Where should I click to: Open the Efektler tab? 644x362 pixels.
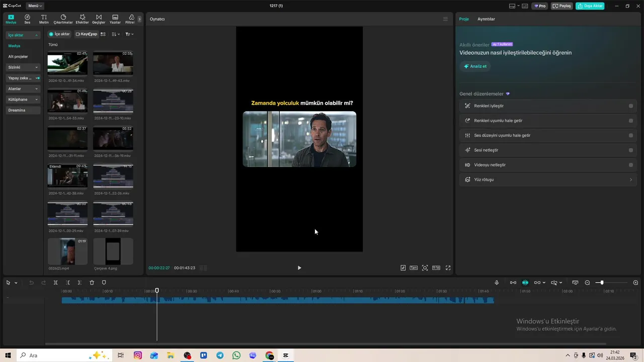(82, 19)
